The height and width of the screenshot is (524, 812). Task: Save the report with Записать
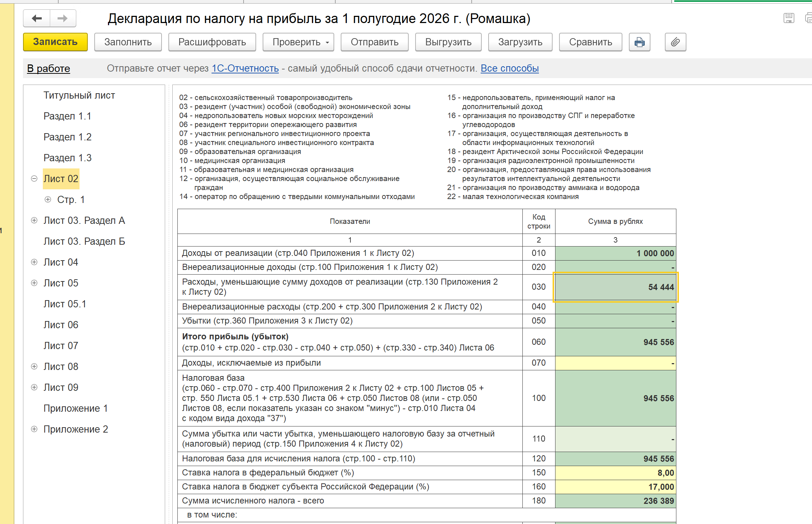coord(55,42)
